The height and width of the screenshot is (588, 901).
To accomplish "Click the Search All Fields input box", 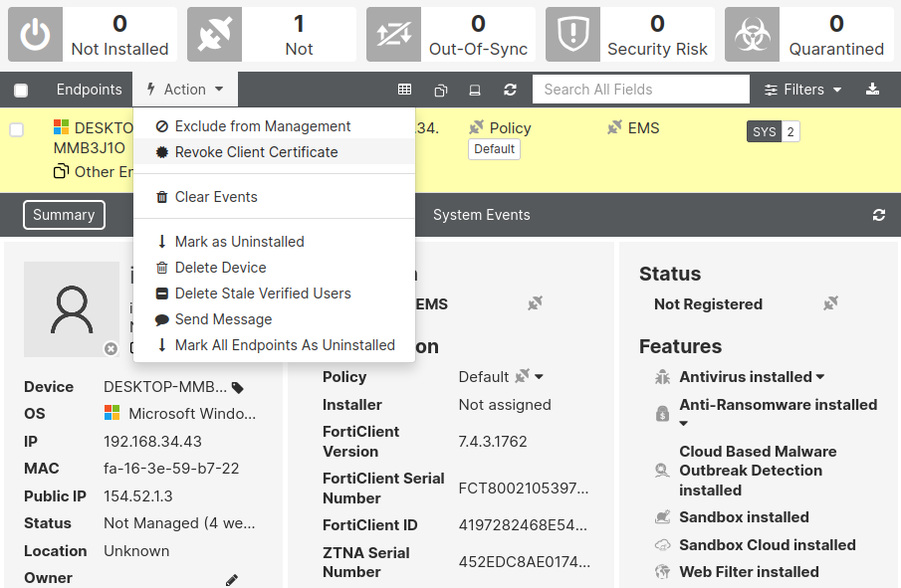I will [640, 89].
